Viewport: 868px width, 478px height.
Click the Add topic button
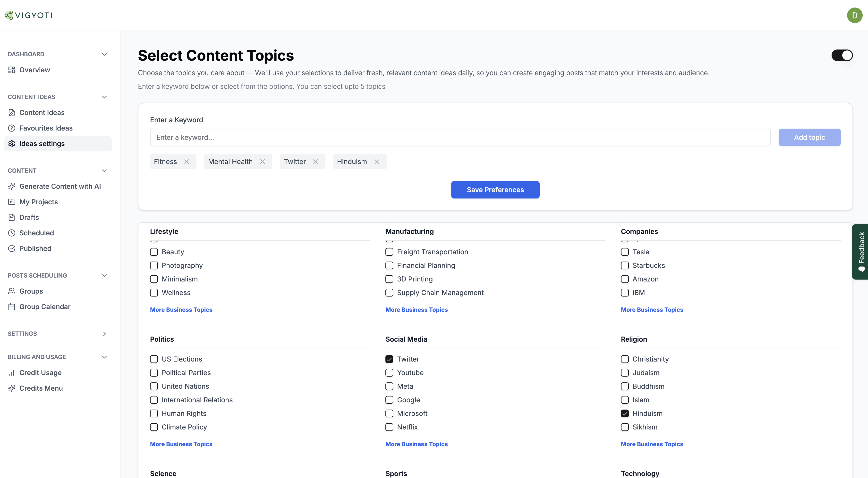(809, 137)
